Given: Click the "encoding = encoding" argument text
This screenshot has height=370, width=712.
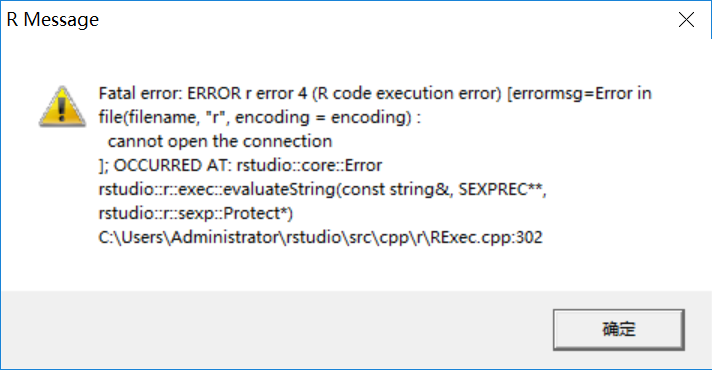Looking at the screenshot, I should [x=323, y=117].
